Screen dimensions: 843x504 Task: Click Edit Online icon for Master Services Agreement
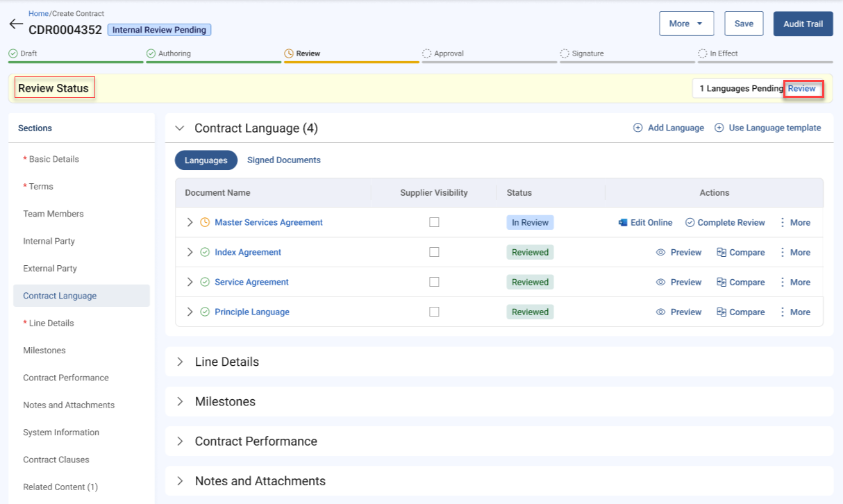point(623,223)
